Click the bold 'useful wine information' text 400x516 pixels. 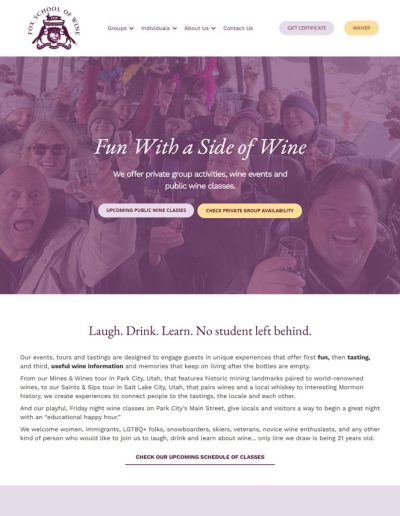tap(87, 366)
